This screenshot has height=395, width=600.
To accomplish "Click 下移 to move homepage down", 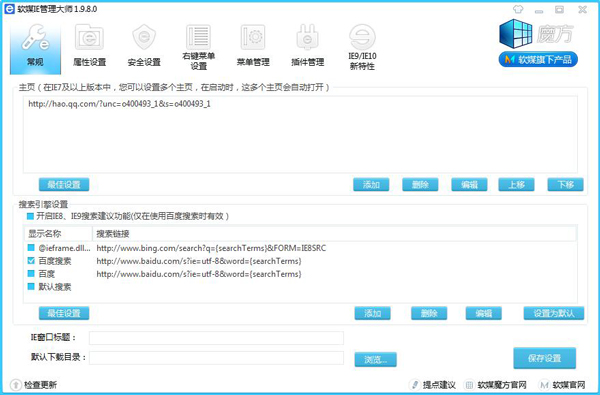I will click(565, 184).
